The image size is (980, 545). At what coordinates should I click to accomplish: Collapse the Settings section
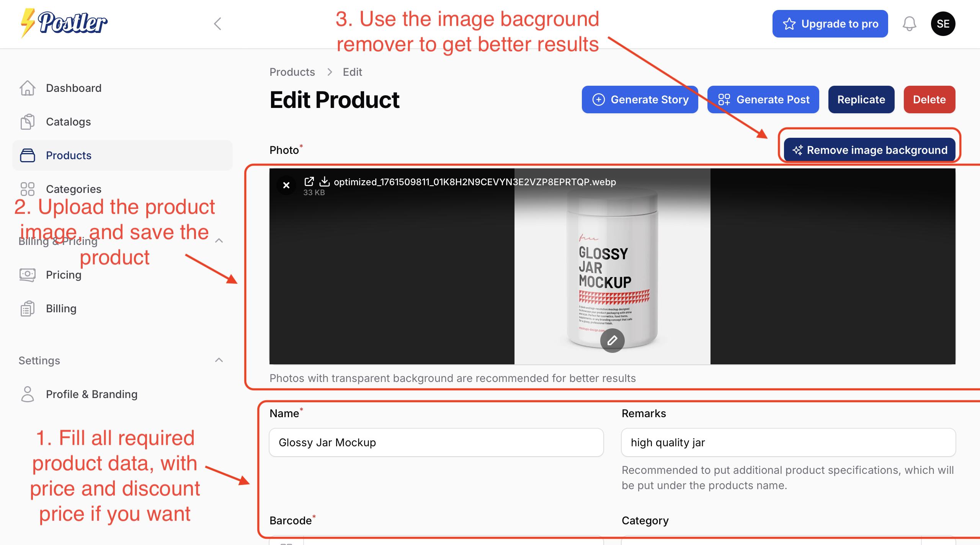point(219,360)
